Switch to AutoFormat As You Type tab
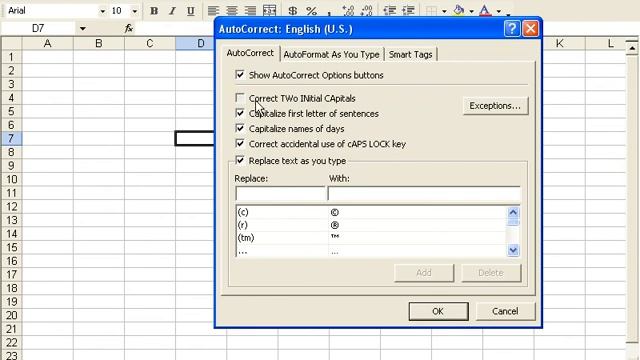 (x=331, y=54)
